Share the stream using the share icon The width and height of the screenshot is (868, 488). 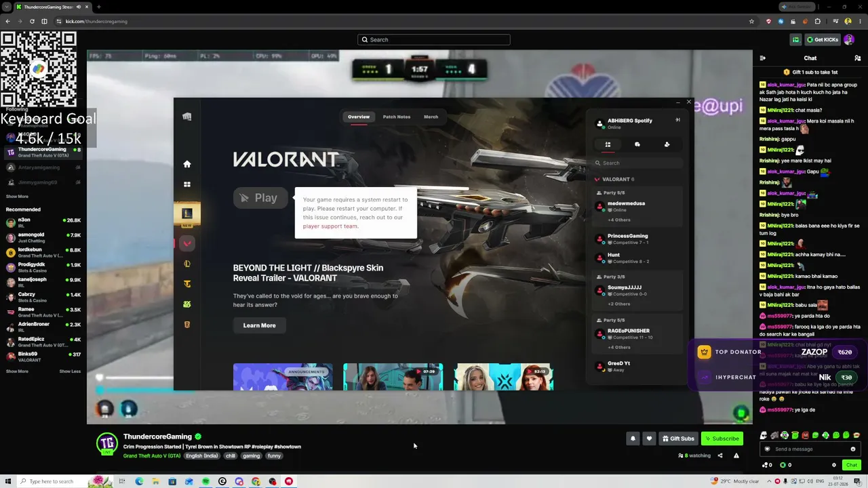[x=720, y=455]
